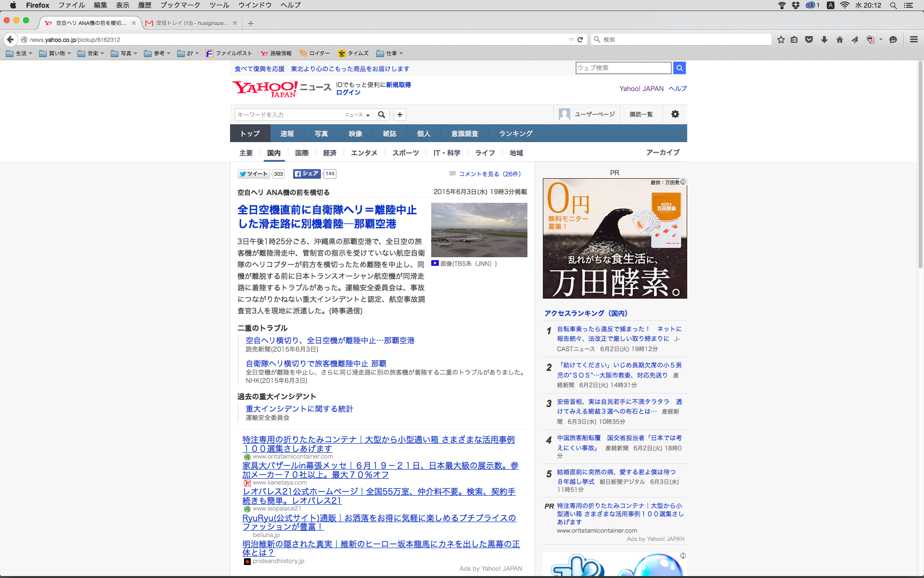924x578 pixels.
Task: Click the blue web search magnifier button
Action: (679, 68)
